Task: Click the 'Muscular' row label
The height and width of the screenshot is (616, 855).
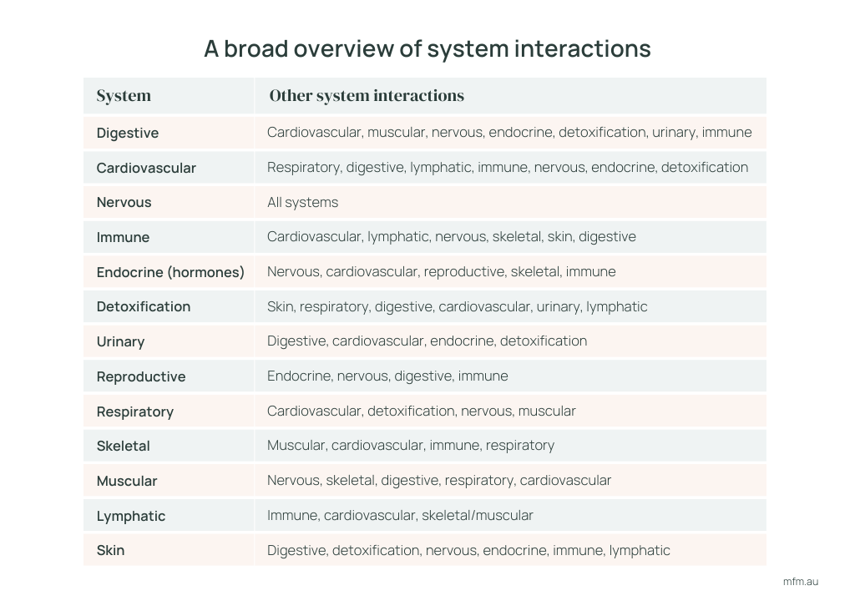Action: (127, 481)
